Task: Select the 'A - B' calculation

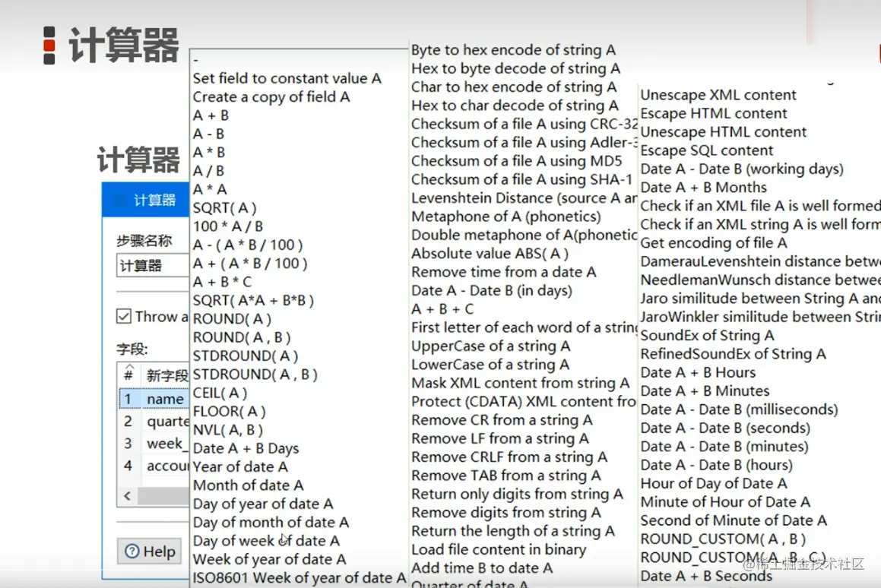Action: click(x=208, y=134)
